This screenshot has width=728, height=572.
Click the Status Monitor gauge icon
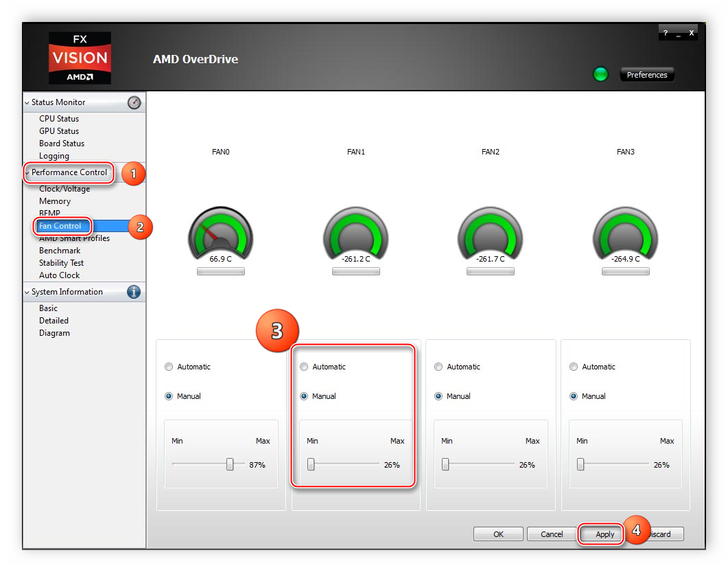coord(134,102)
